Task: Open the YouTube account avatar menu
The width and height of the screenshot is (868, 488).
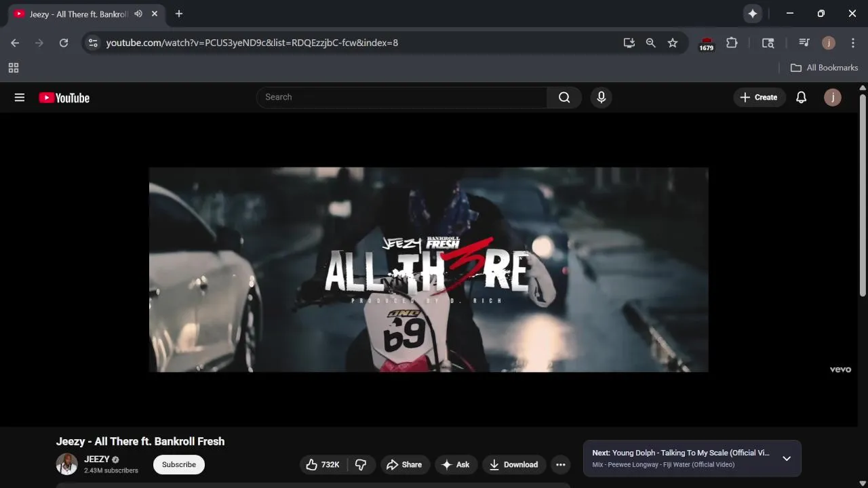Action: coord(833,98)
